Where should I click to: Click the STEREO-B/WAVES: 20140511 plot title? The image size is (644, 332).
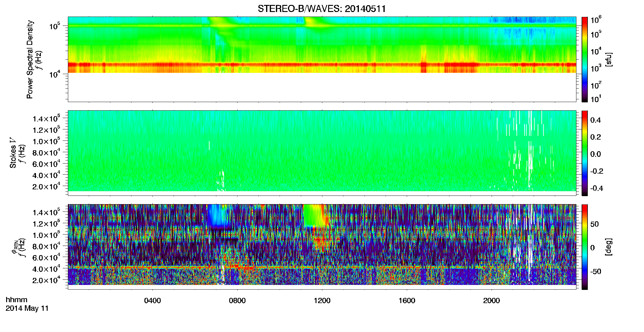(322, 9)
